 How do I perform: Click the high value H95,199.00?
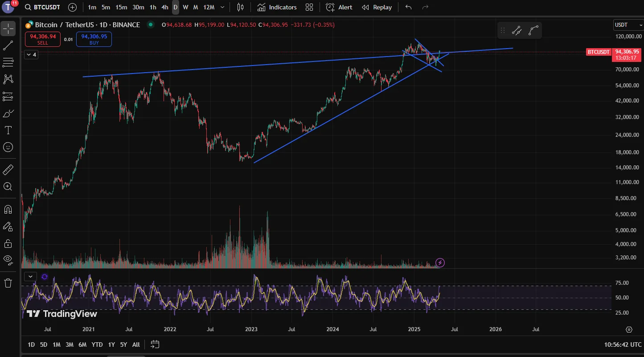point(209,25)
